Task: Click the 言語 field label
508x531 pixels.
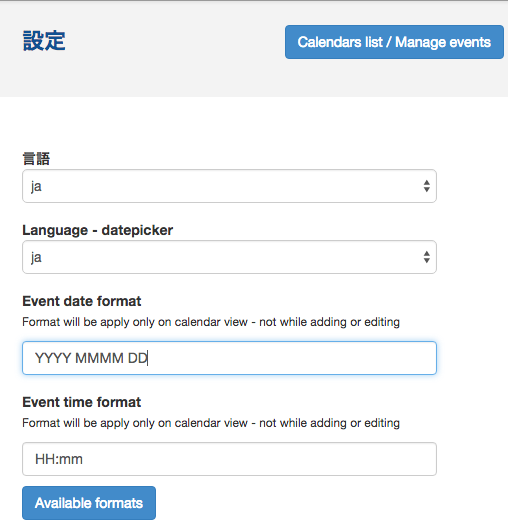Action: 36,158
